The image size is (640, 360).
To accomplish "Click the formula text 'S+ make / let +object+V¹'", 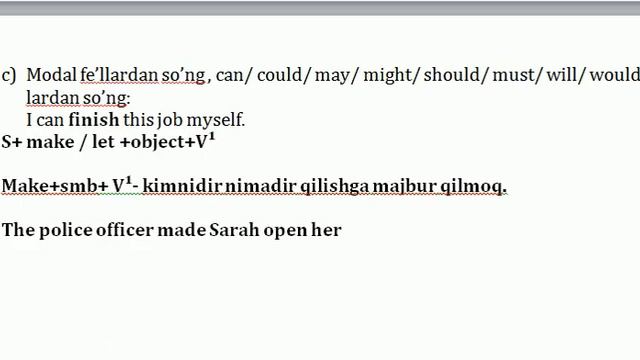I will [x=108, y=142].
